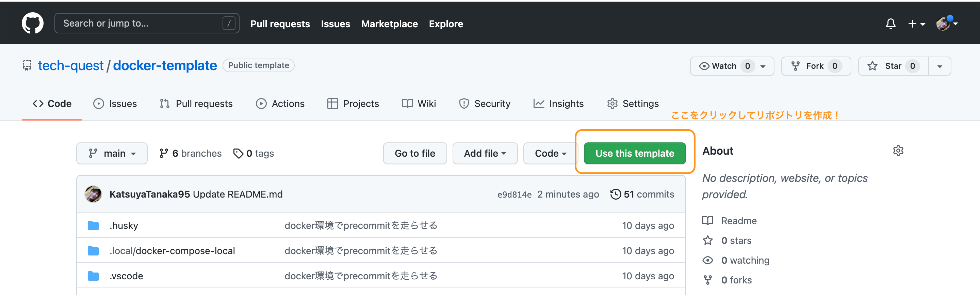Open the commit message in the .husky row
The image size is (980, 295).
pyautogui.click(x=361, y=226)
